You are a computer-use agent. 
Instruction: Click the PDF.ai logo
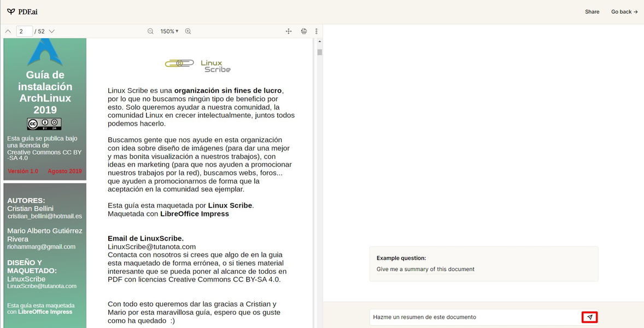point(22,11)
